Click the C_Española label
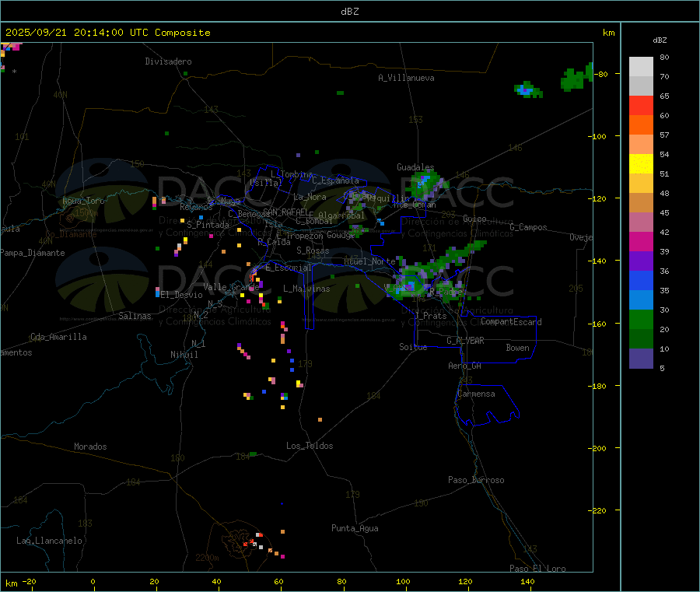The width and height of the screenshot is (700, 592). coord(335,180)
